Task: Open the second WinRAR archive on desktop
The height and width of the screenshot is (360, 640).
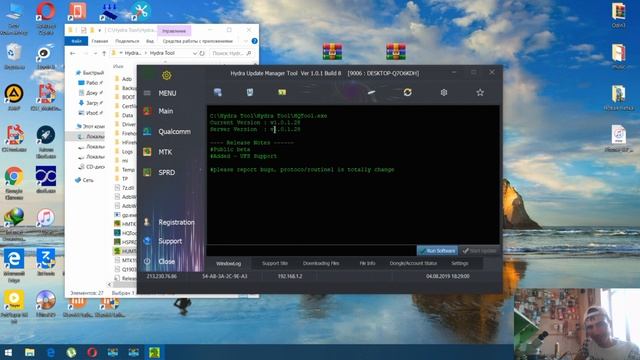Action: (396, 52)
